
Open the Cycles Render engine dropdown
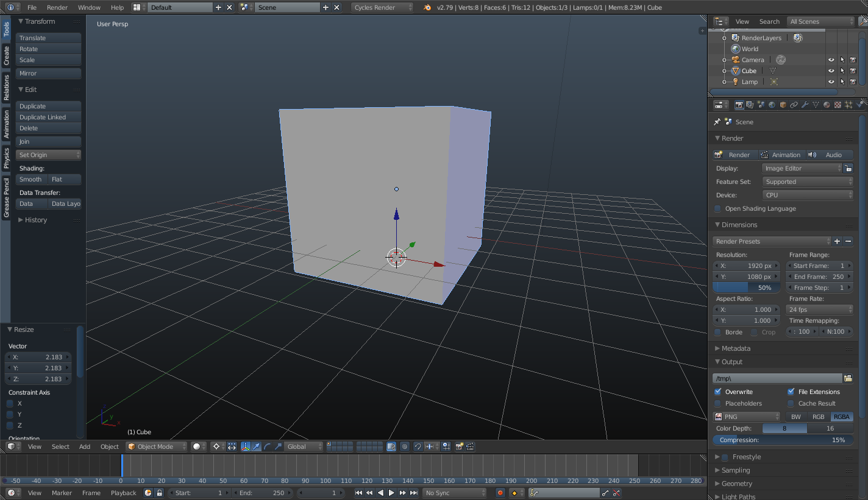click(382, 7)
